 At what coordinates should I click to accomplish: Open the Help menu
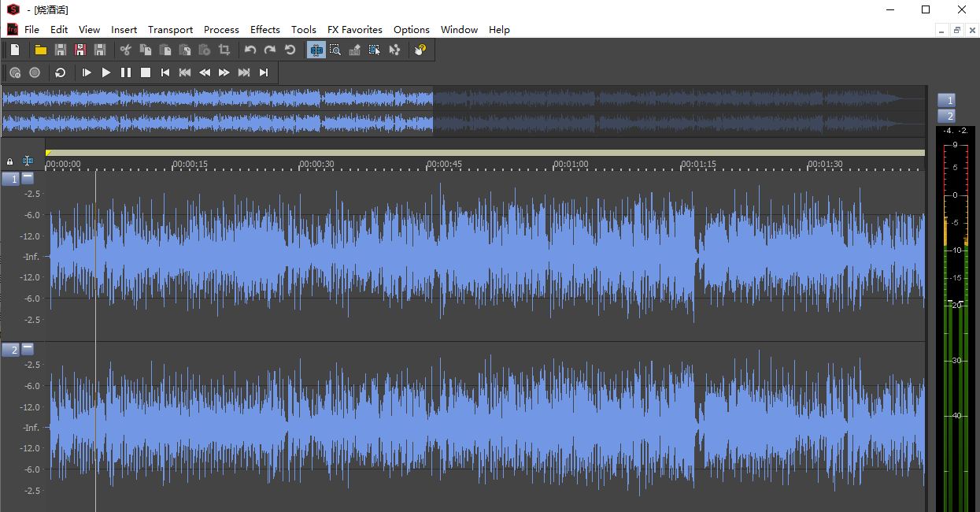(x=499, y=29)
